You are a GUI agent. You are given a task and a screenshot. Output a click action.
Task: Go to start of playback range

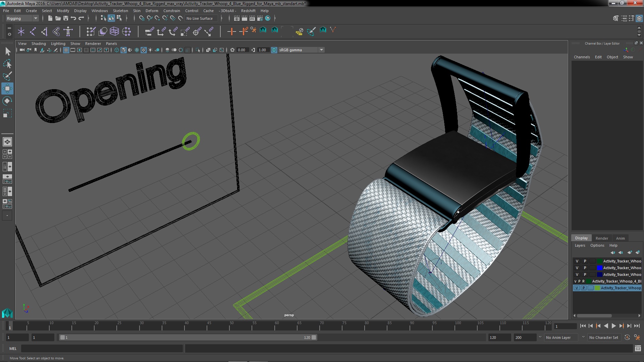583,326
